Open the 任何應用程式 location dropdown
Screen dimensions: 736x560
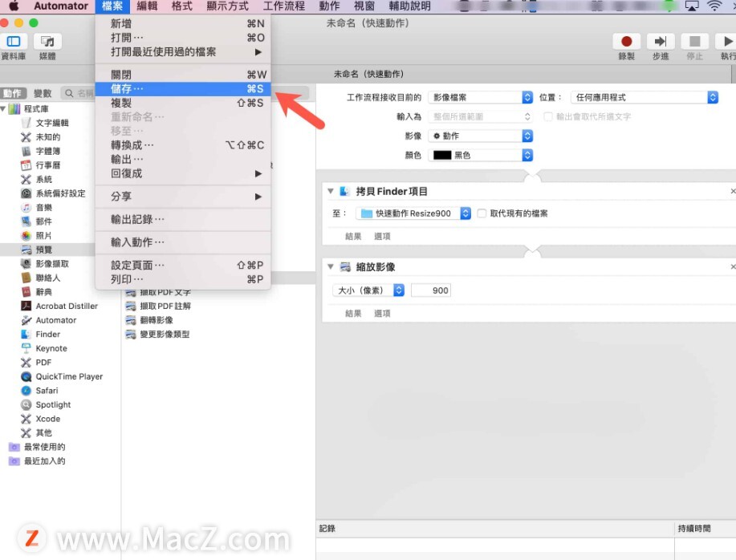tap(645, 97)
